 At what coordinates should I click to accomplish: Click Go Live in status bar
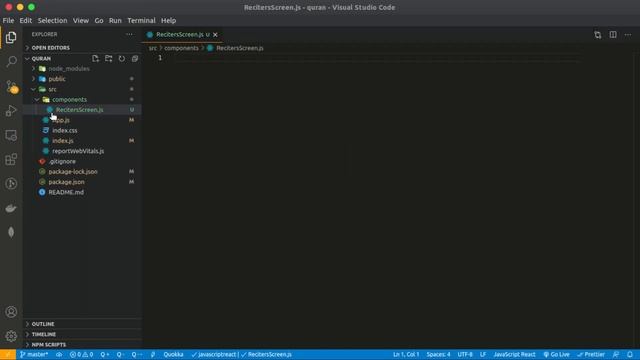point(556,354)
